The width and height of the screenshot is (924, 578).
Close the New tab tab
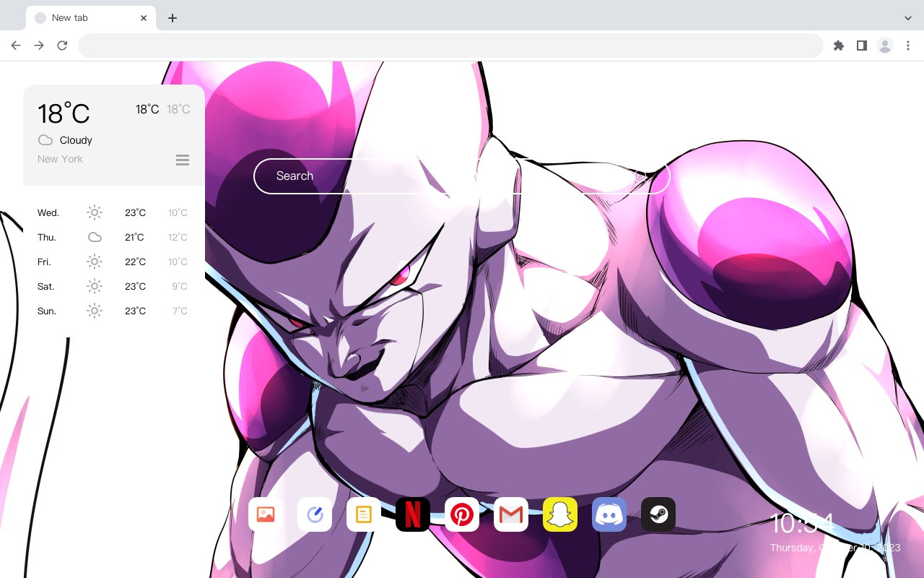point(144,18)
